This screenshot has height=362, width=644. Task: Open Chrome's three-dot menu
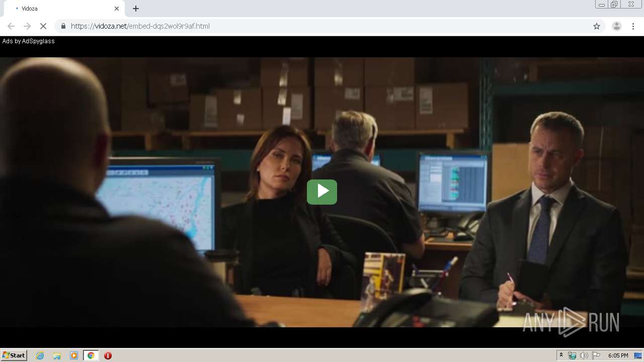coord(633,26)
